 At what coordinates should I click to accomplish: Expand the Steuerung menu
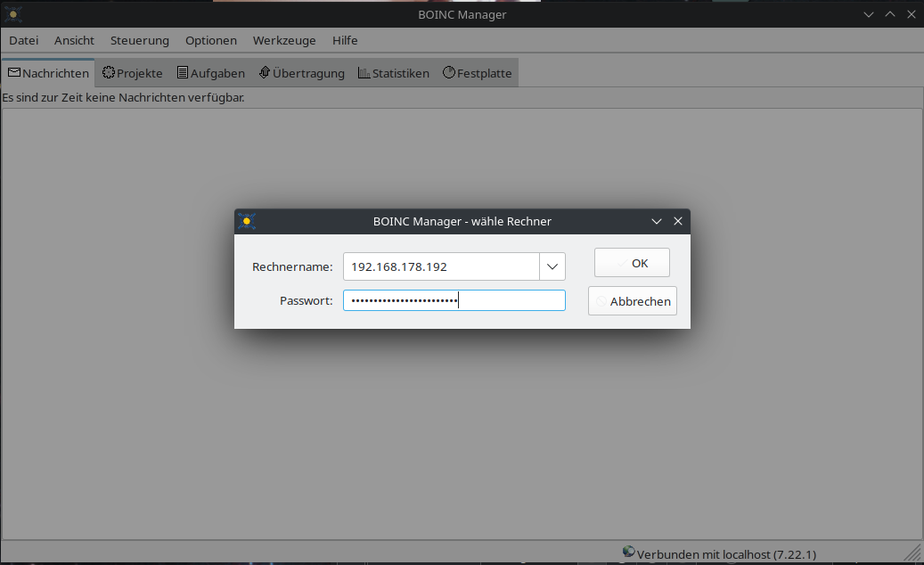tap(140, 40)
